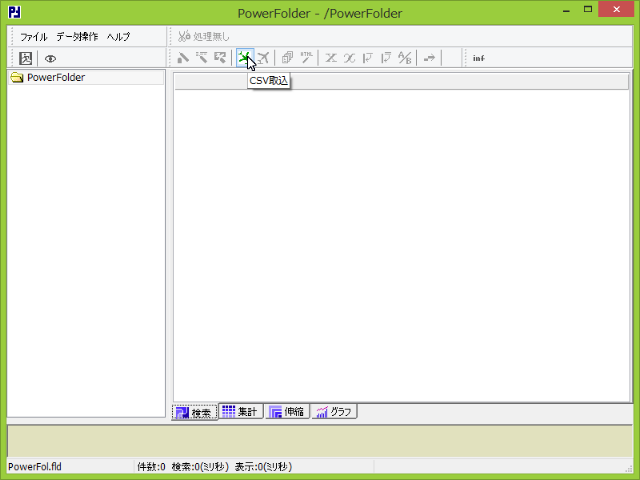
Task: Click the gray right-arrow toolbar icon
Action: (429, 58)
